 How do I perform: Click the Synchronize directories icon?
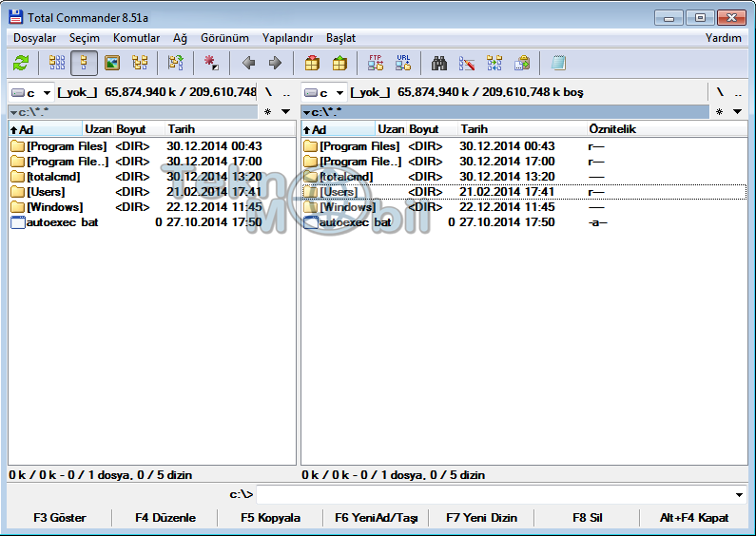(x=494, y=63)
